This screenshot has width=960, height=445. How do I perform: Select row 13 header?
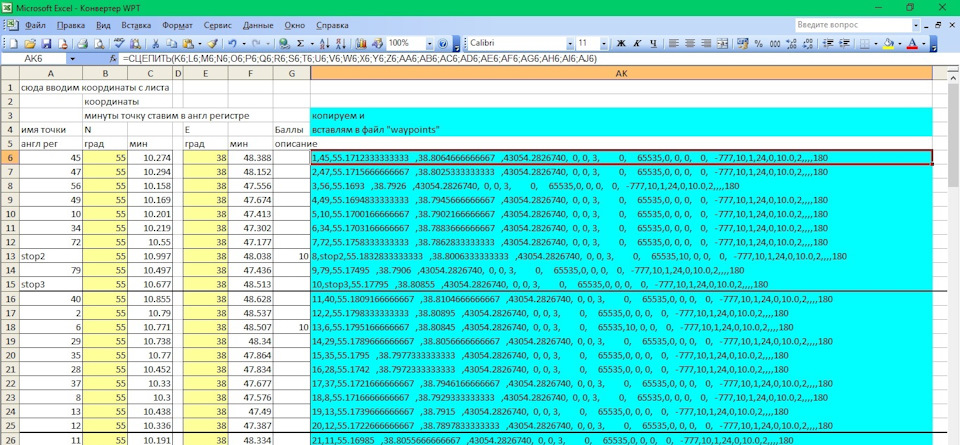click(x=10, y=256)
